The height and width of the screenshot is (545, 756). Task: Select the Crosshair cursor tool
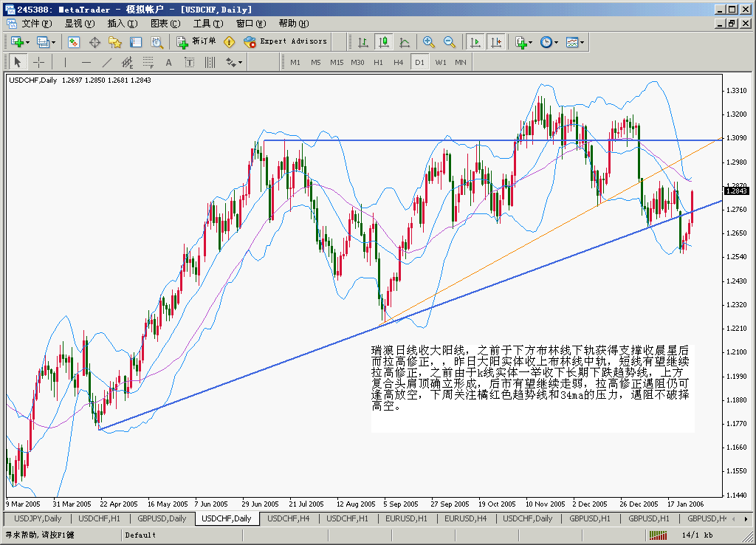tap(38, 63)
